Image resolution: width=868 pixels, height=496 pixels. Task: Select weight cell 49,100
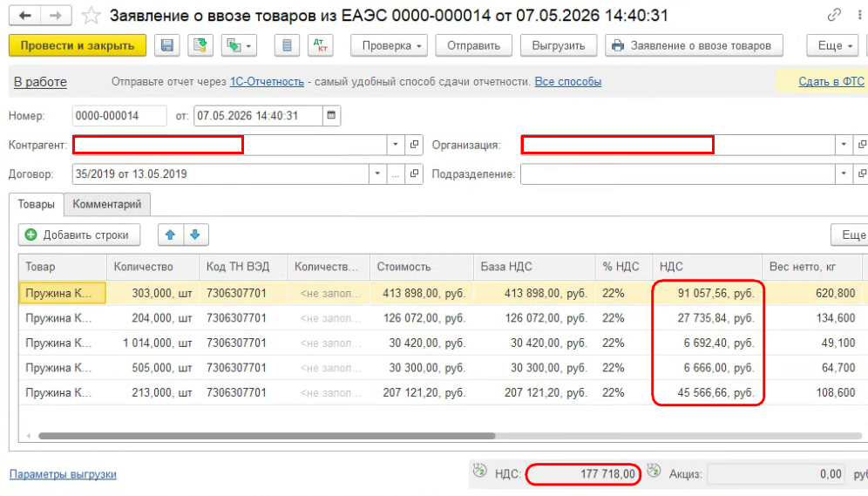tap(812, 343)
